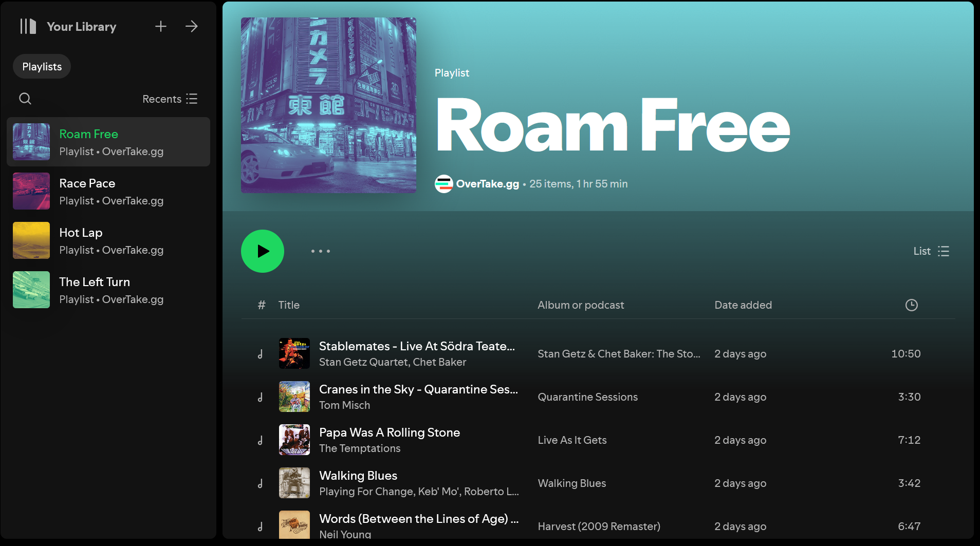Open Harvest (2009 Remaster) album

coord(599,526)
